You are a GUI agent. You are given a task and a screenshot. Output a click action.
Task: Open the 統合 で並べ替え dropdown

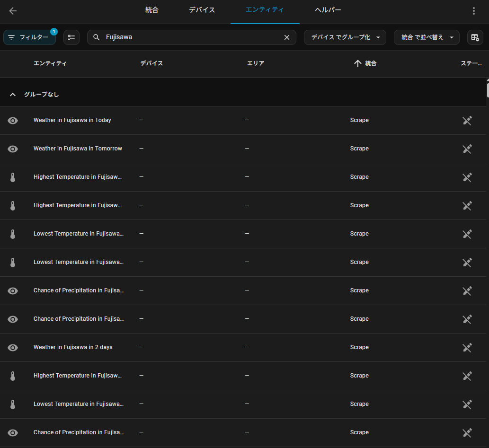[427, 37]
